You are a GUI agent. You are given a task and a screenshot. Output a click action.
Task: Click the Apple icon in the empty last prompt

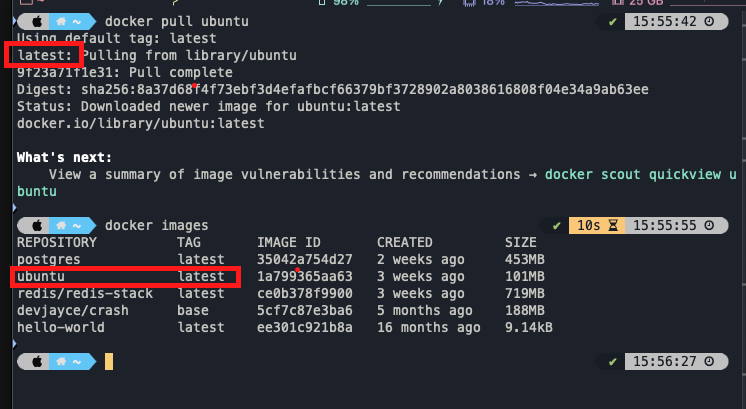point(37,361)
